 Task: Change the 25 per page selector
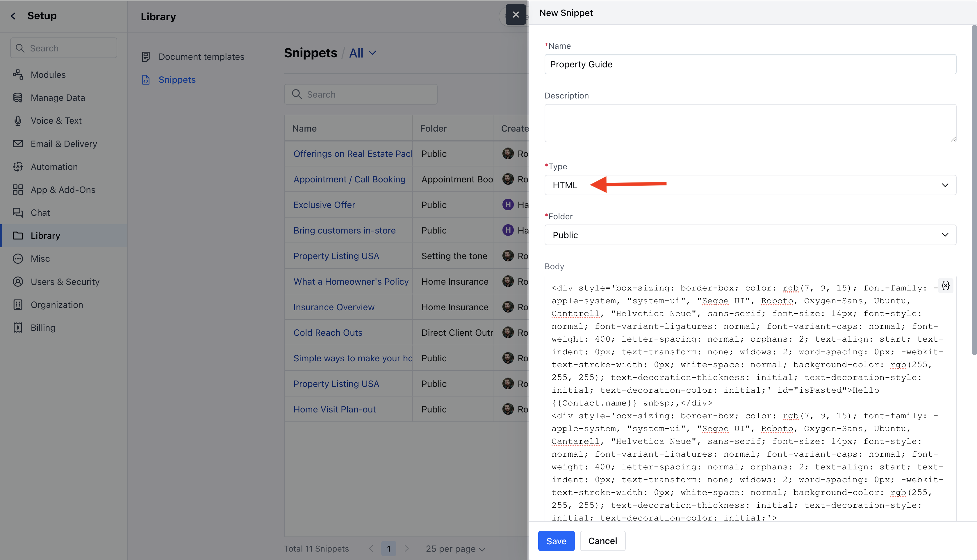(x=455, y=549)
